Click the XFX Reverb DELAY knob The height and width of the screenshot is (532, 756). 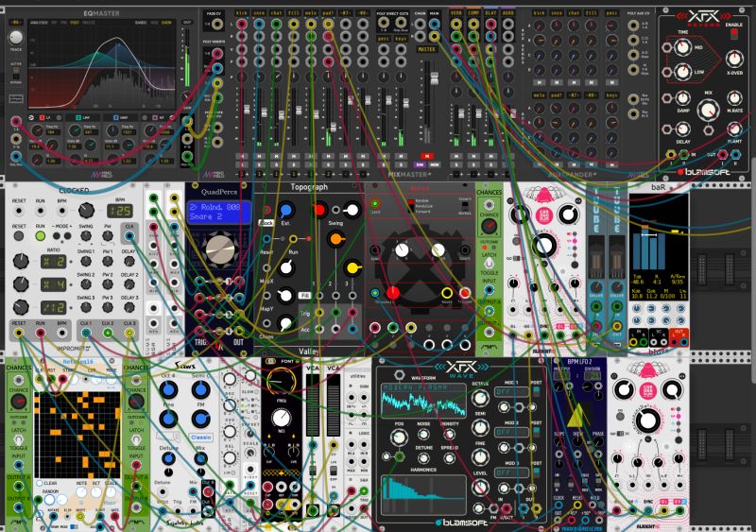pos(682,129)
